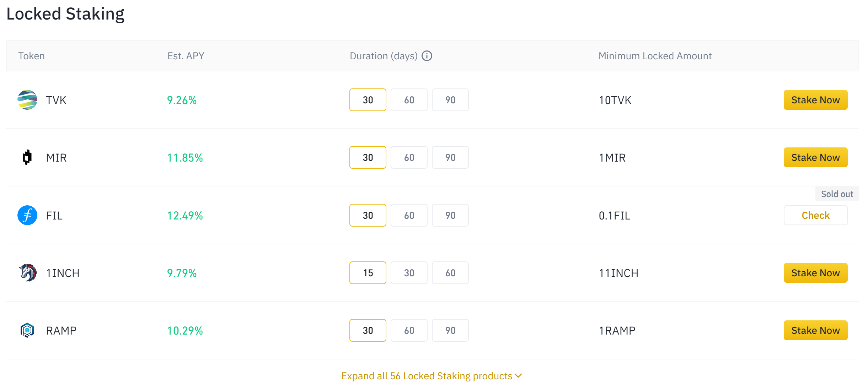The image size is (868, 385).
Task: Select 30 days duration for RAMP
Action: click(x=368, y=330)
